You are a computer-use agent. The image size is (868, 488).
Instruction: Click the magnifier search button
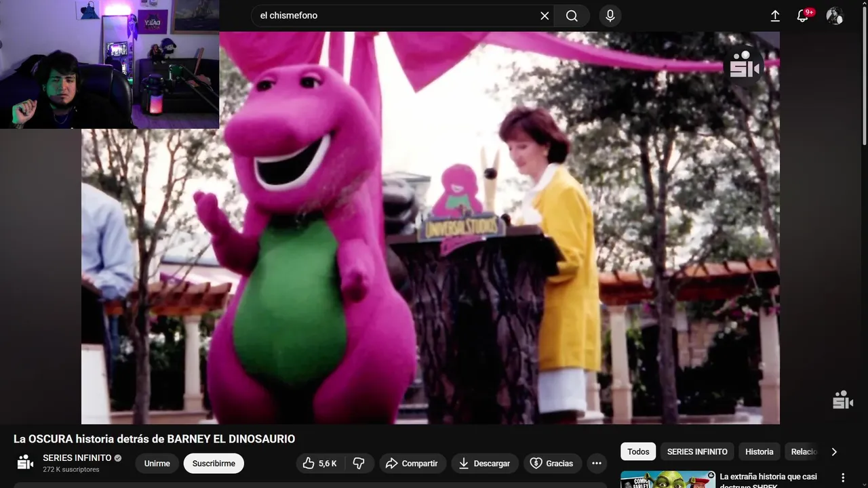[x=572, y=16]
